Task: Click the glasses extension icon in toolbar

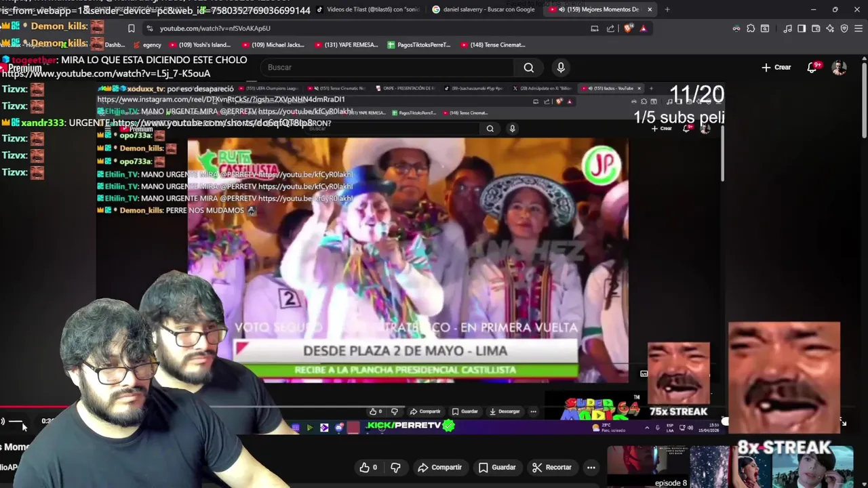Action: pyautogui.click(x=736, y=28)
